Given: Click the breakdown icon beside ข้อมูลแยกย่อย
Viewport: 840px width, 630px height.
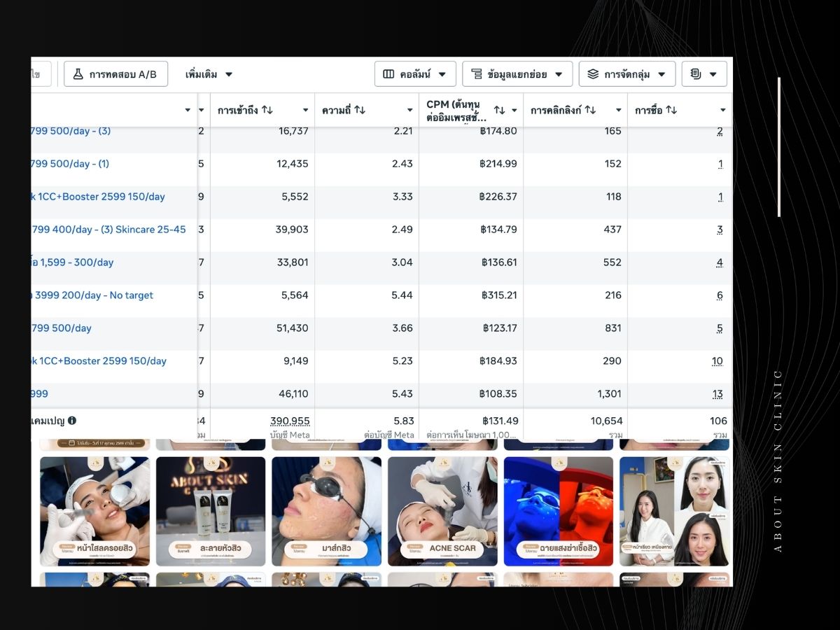Looking at the screenshot, I should click(476, 74).
